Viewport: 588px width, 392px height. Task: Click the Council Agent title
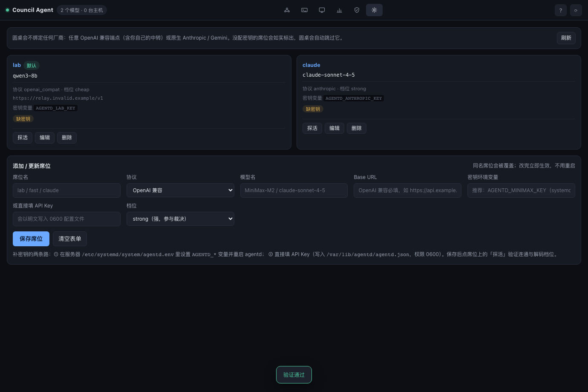(33, 10)
